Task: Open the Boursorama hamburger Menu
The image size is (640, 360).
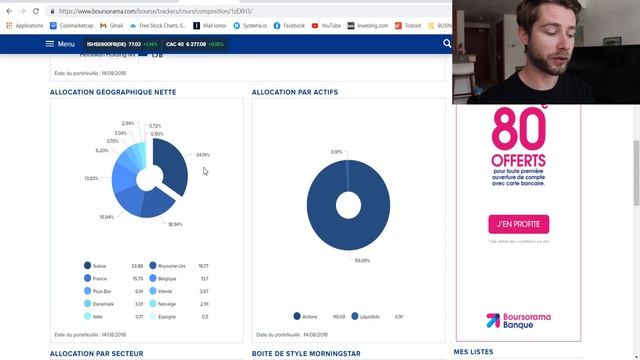Action: click(60, 44)
